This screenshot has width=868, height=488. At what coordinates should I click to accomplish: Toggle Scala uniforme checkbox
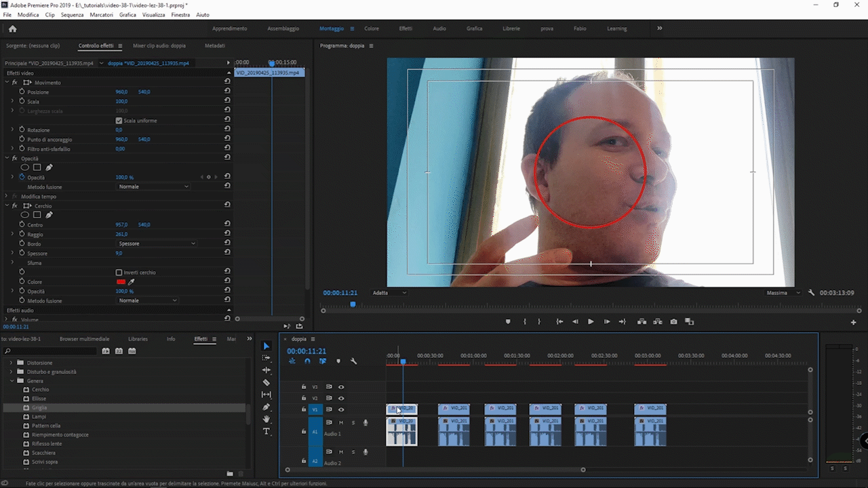[x=119, y=121]
